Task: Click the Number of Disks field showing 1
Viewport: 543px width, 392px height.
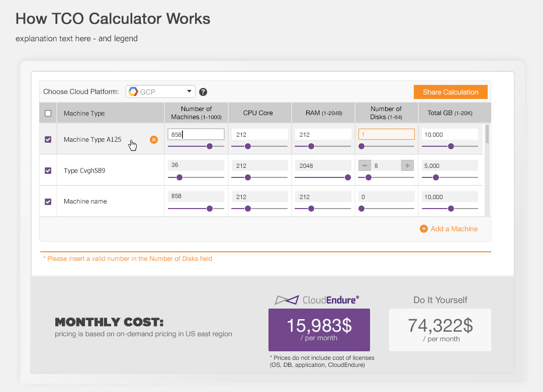Action: 386,134
